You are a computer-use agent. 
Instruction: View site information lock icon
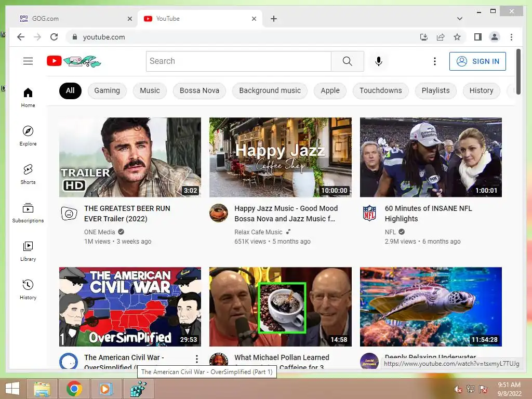(75, 37)
